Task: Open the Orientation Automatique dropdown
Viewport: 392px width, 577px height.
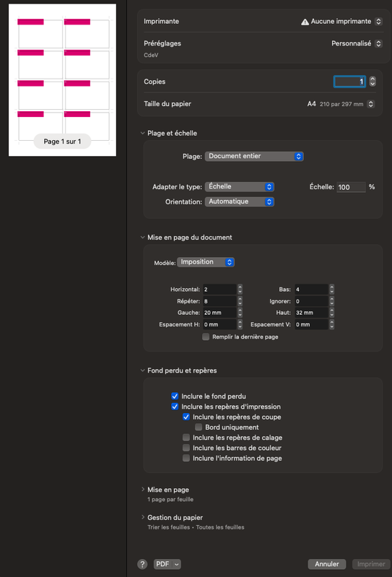Action: tap(240, 201)
